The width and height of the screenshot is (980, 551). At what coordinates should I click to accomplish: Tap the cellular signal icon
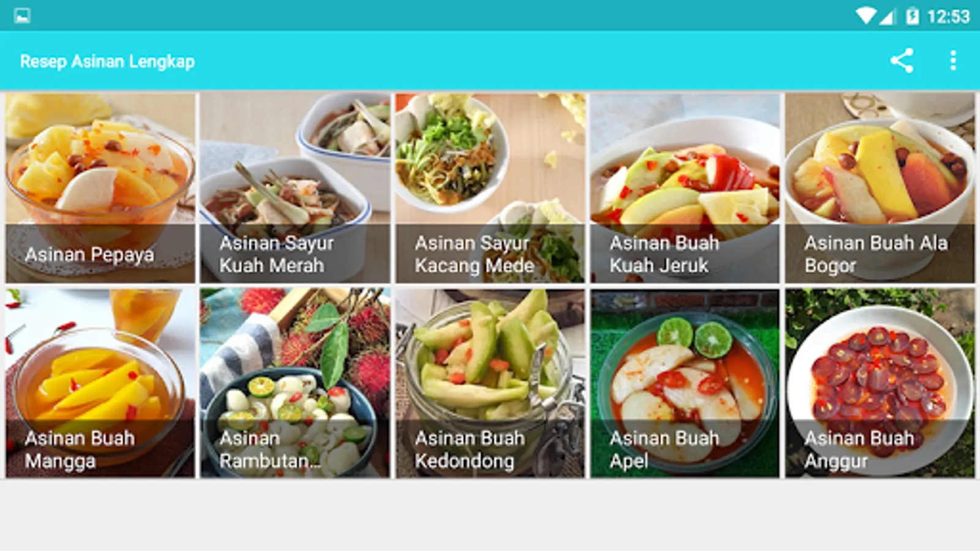pyautogui.click(x=888, y=16)
